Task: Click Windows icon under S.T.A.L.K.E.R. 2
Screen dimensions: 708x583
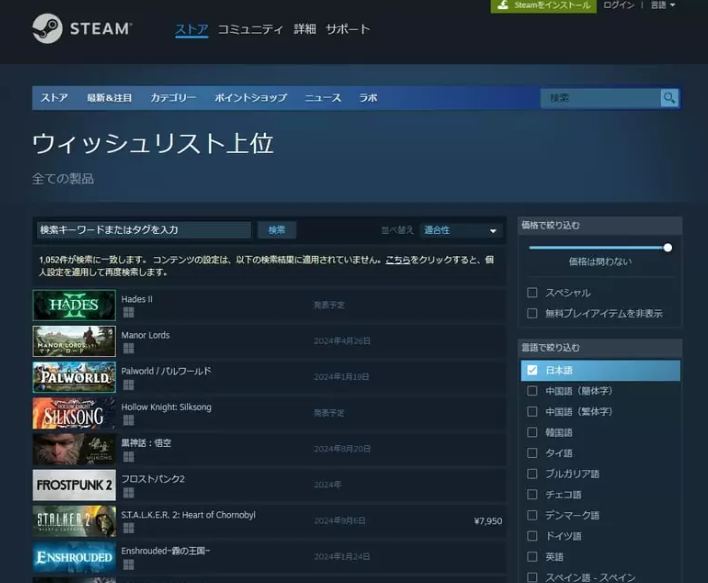Action: (x=129, y=528)
